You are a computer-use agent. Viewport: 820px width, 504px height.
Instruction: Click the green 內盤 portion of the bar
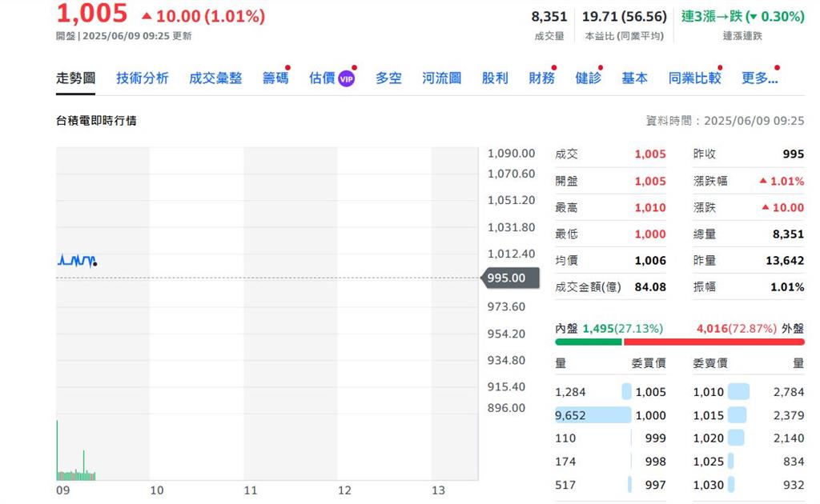(589, 342)
